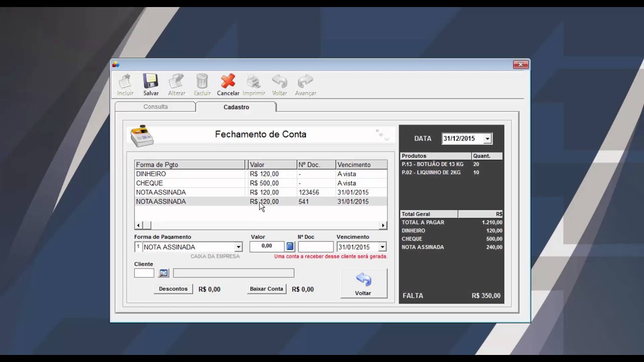The image size is (644, 362).
Task: Click the 31/12/2015 date field
Action: 462,139
